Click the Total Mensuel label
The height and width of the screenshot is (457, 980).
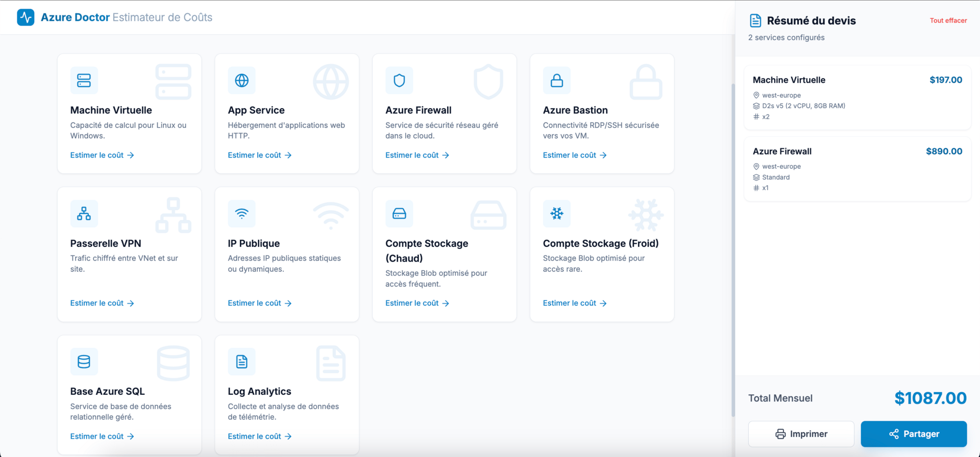click(x=780, y=398)
